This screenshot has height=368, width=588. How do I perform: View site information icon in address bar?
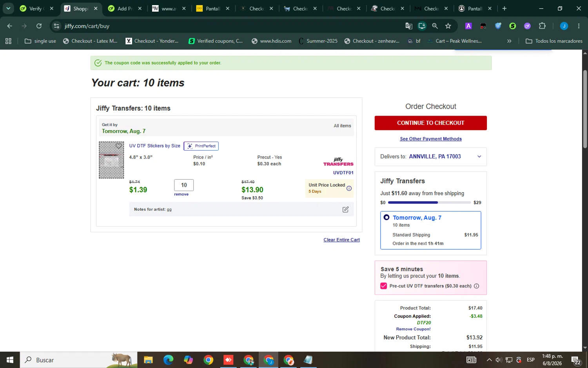(x=56, y=26)
